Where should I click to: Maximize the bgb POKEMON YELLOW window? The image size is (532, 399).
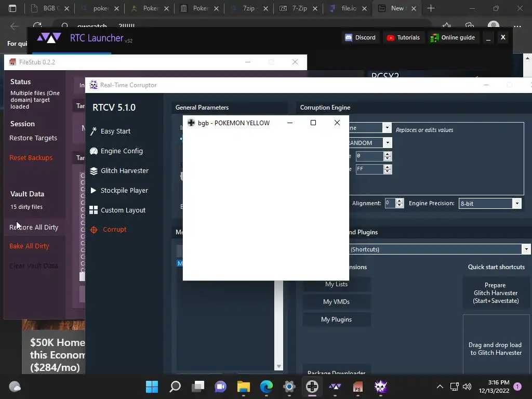pos(313,123)
